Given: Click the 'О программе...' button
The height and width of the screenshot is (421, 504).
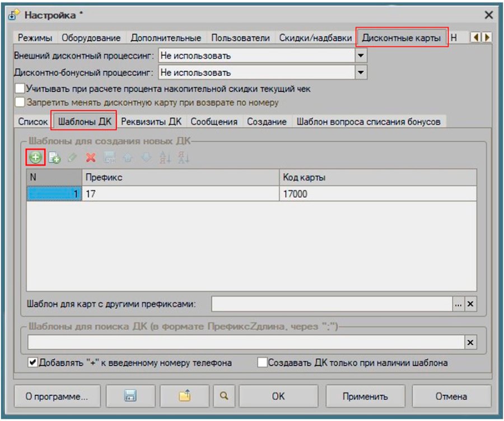Looking at the screenshot, I should (57, 396).
